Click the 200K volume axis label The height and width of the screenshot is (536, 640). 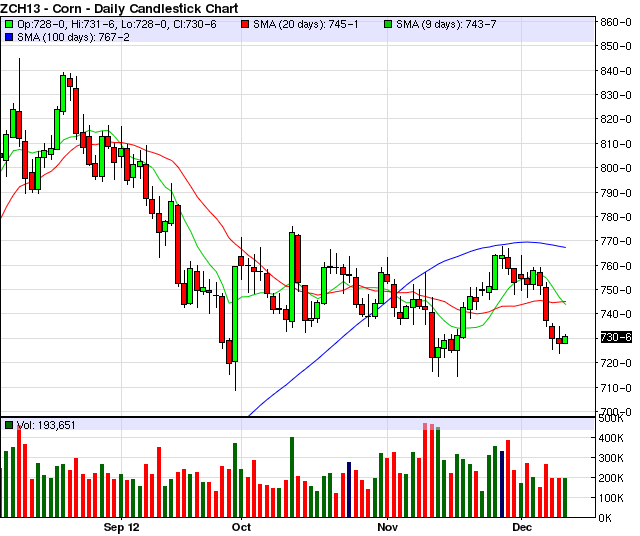[x=611, y=478]
